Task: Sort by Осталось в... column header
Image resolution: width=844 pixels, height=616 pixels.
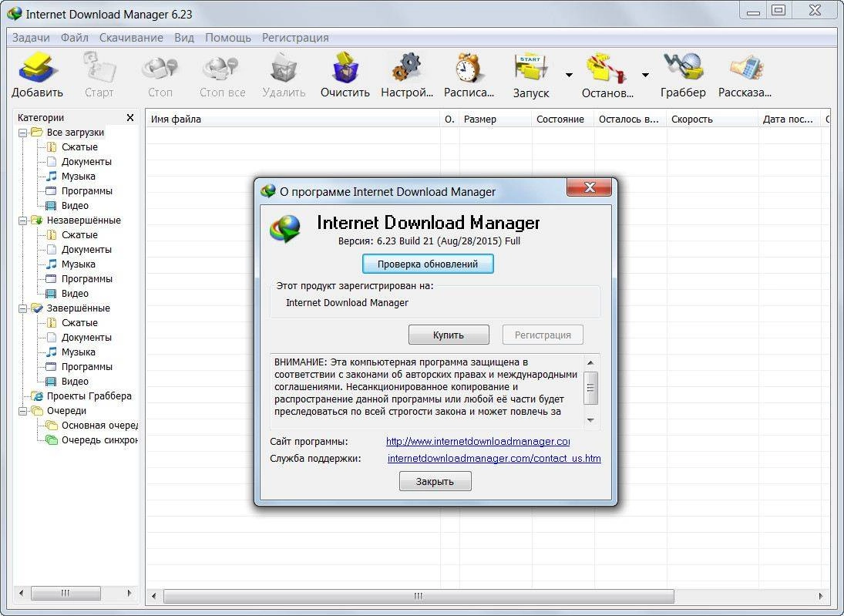Action: click(630, 119)
